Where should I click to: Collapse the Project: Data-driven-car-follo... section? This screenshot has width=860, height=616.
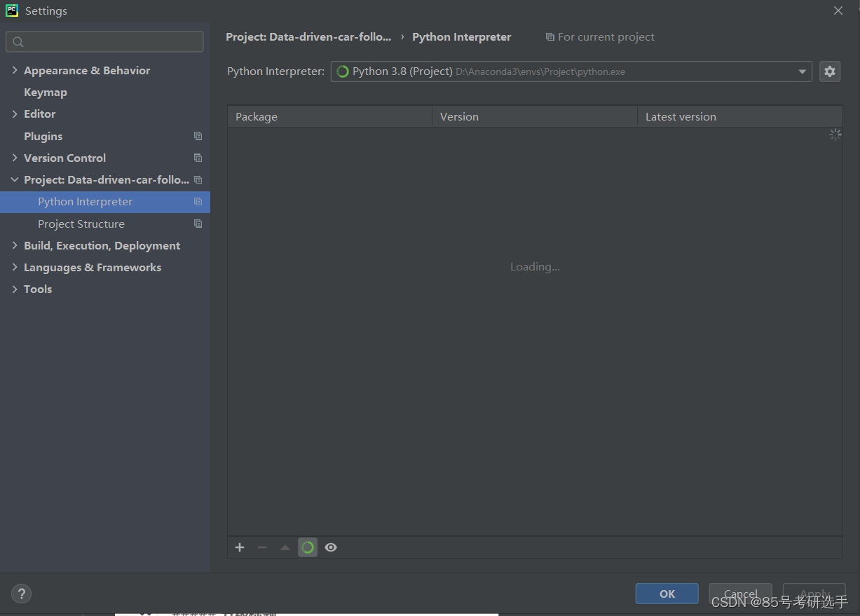point(15,179)
